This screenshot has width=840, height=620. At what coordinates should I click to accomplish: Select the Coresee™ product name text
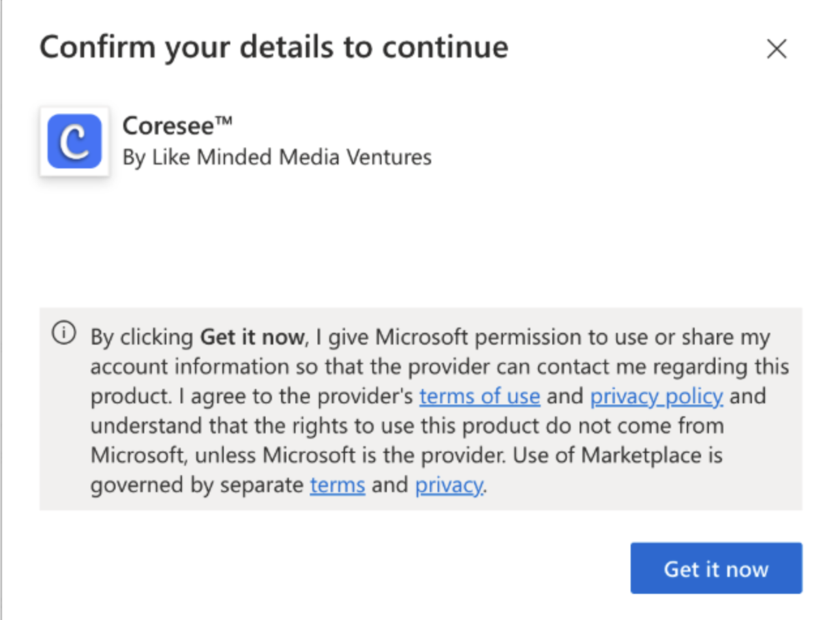[177, 125]
